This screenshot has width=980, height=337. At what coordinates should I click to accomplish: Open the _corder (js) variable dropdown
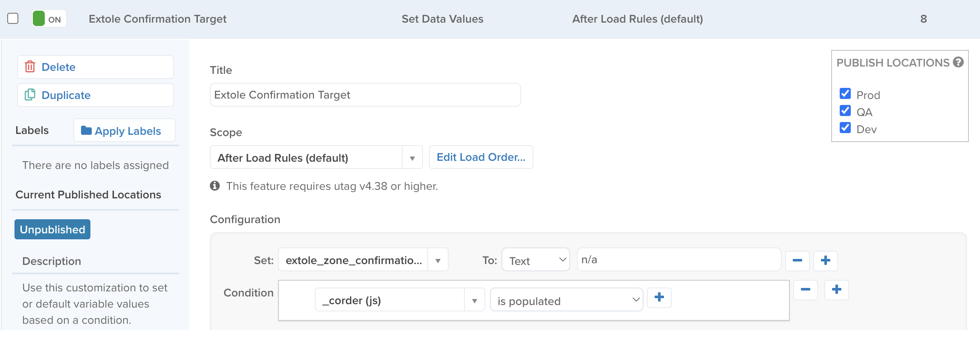pos(400,300)
